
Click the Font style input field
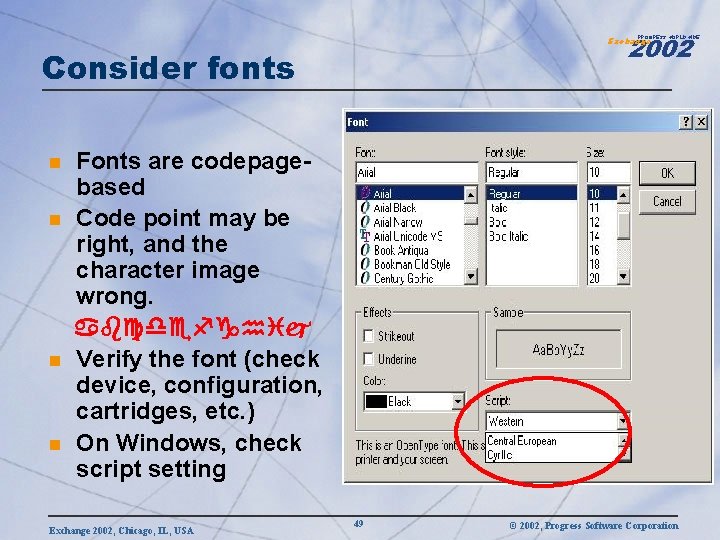[531, 173]
